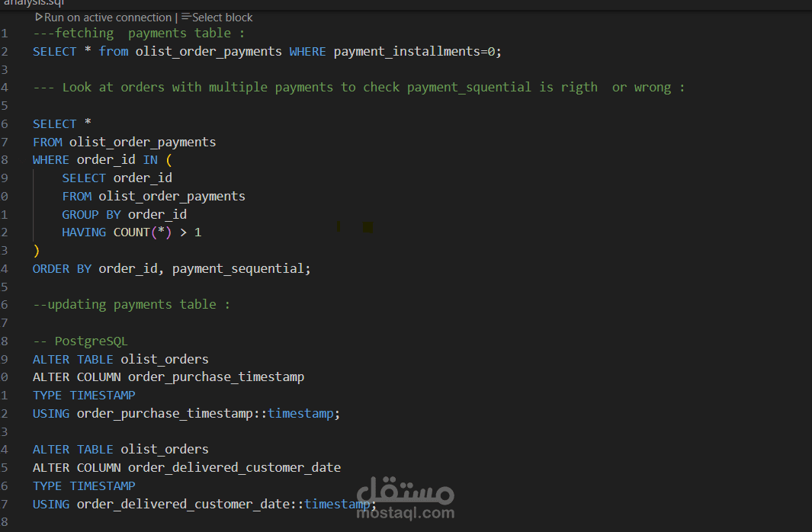Click second 'ALTER TABLE olist_orders' on line 24
Screen dimensions: 812x532
(x=120, y=449)
